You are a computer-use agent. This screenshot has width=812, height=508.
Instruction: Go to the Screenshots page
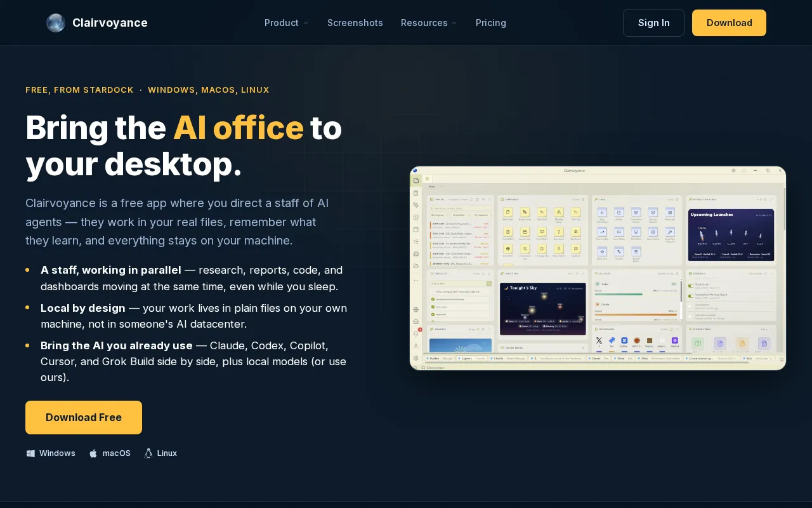click(355, 23)
